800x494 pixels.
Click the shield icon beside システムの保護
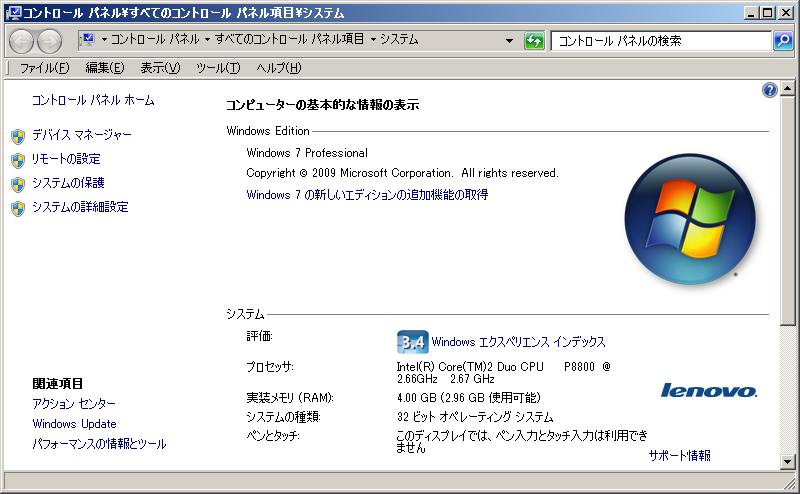[x=17, y=184]
